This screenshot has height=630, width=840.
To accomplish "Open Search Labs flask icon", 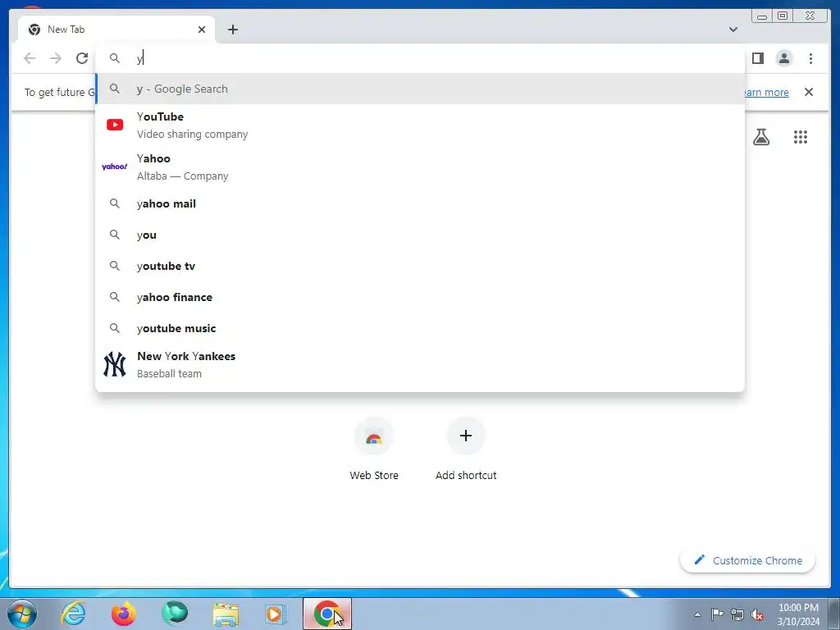I will click(x=760, y=137).
